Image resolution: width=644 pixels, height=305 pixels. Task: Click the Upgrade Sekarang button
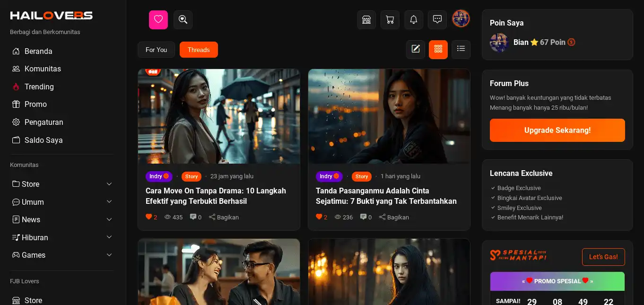click(557, 130)
